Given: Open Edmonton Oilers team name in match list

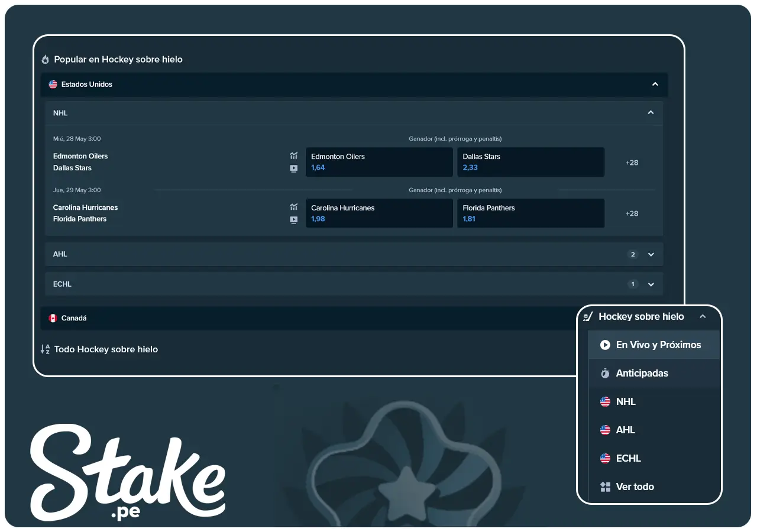Looking at the screenshot, I should coord(80,156).
